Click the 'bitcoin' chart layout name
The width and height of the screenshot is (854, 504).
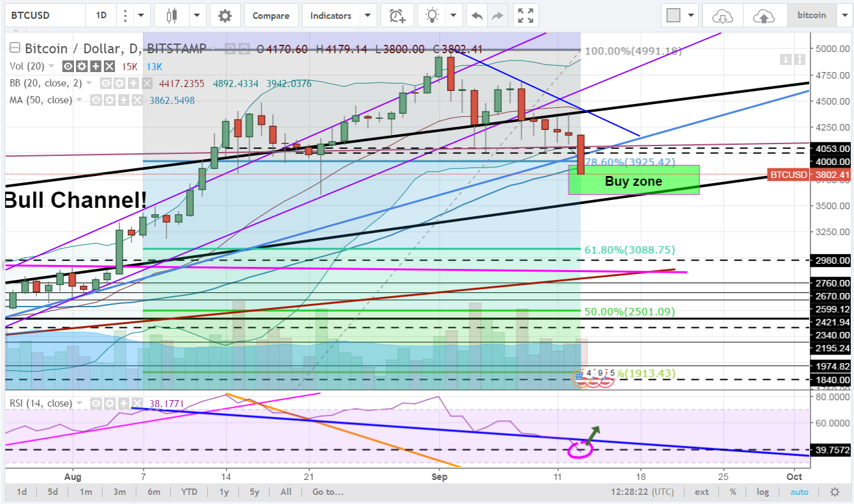[812, 16]
